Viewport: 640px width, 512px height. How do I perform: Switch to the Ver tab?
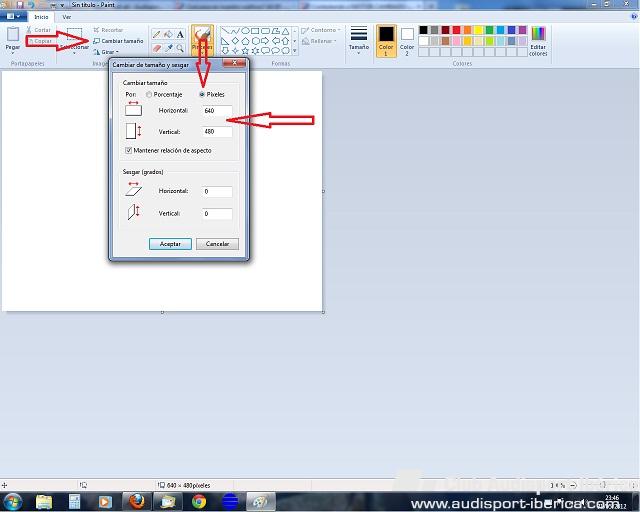[67, 17]
